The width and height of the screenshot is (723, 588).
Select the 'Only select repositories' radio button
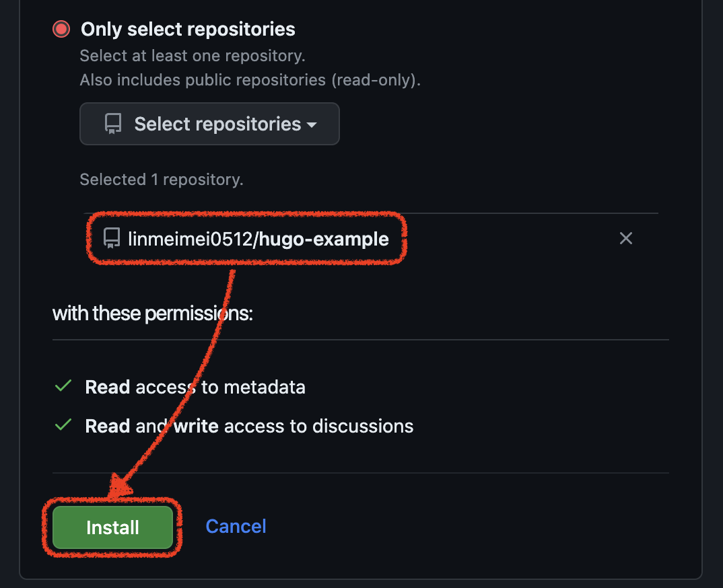click(61, 29)
